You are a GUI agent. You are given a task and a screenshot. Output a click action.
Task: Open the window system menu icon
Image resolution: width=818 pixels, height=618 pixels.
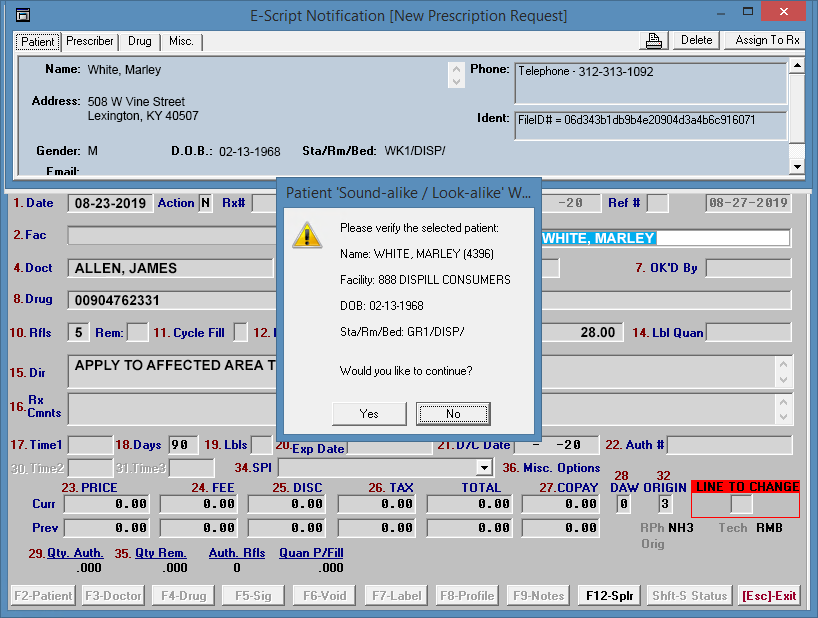point(22,15)
